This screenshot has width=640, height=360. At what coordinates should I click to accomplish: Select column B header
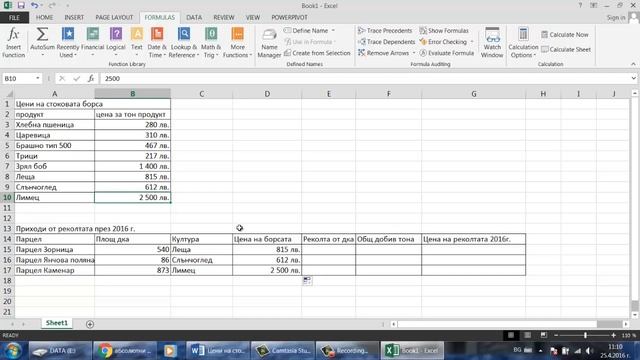point(133,93)
